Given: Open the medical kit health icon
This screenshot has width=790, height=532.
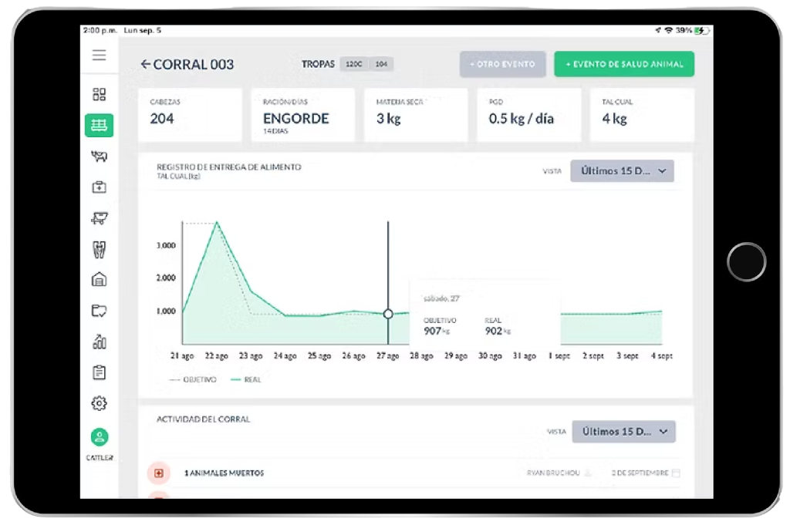Looking at the screenshot, I should 99,187.
